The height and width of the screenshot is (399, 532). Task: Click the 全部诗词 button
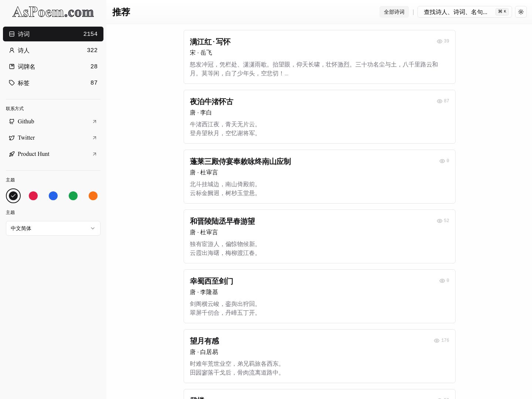tap(394, 12)
